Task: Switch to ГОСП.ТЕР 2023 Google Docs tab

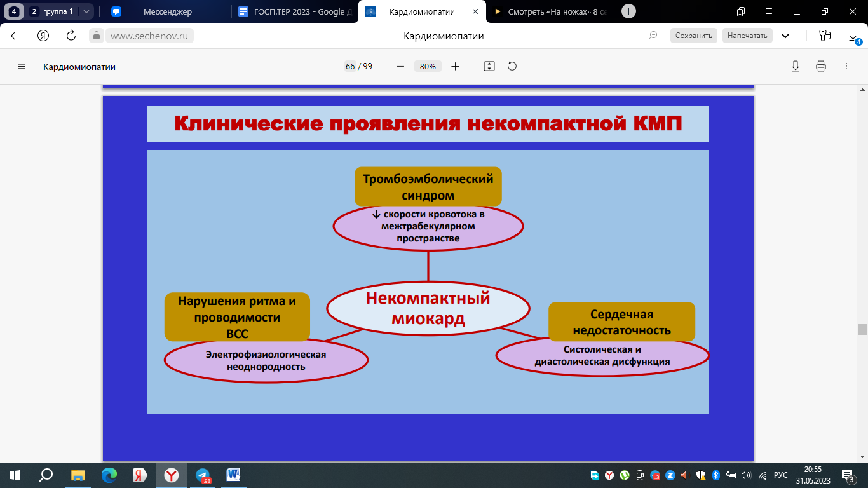Action: click(x=295, y=11)
